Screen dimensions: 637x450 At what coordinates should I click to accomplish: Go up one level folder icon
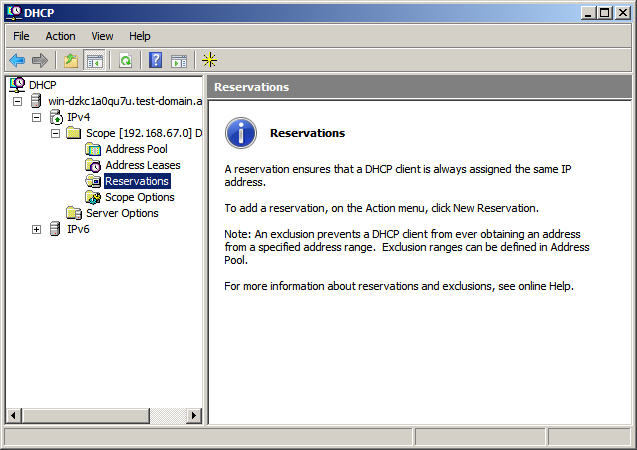[71, 61]
